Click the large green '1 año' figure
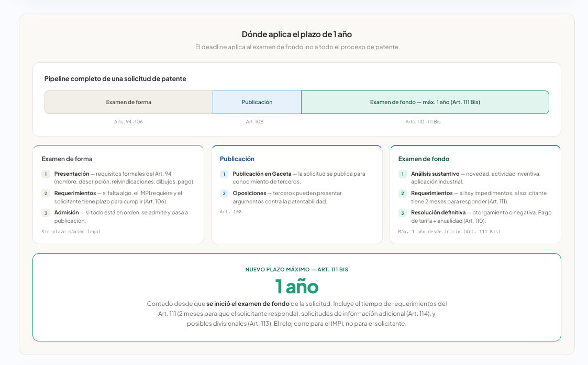588x365 pixels. pos(297,287)
